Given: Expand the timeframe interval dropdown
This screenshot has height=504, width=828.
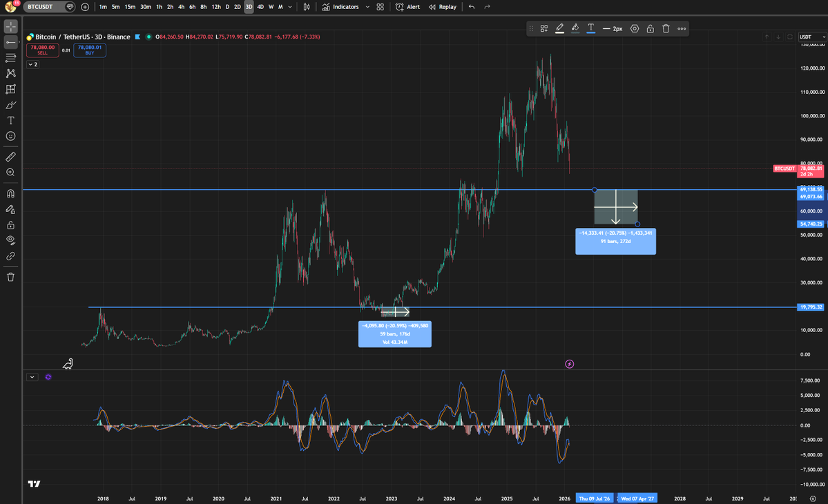Looking at the screenshot, I should click(290, 7).
